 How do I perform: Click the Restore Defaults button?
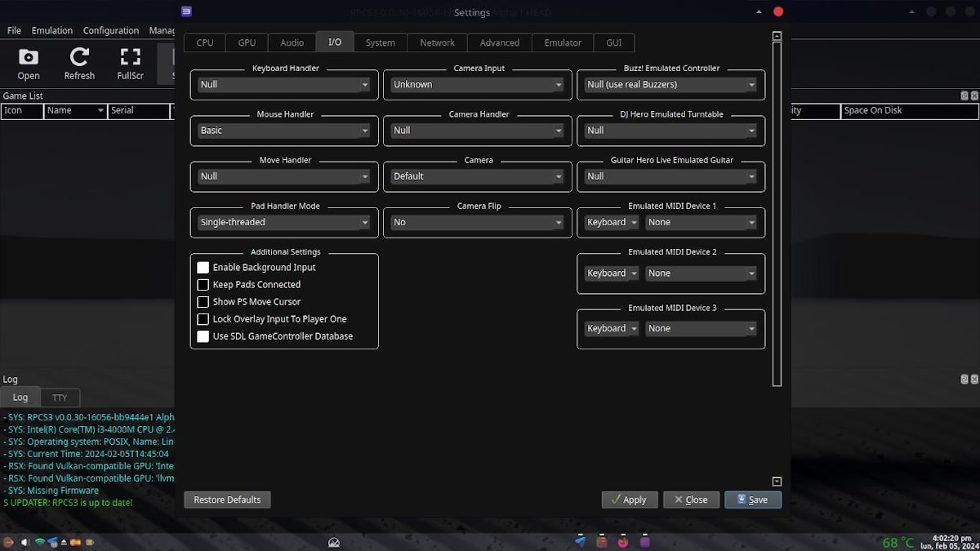(x=227, y=500)
